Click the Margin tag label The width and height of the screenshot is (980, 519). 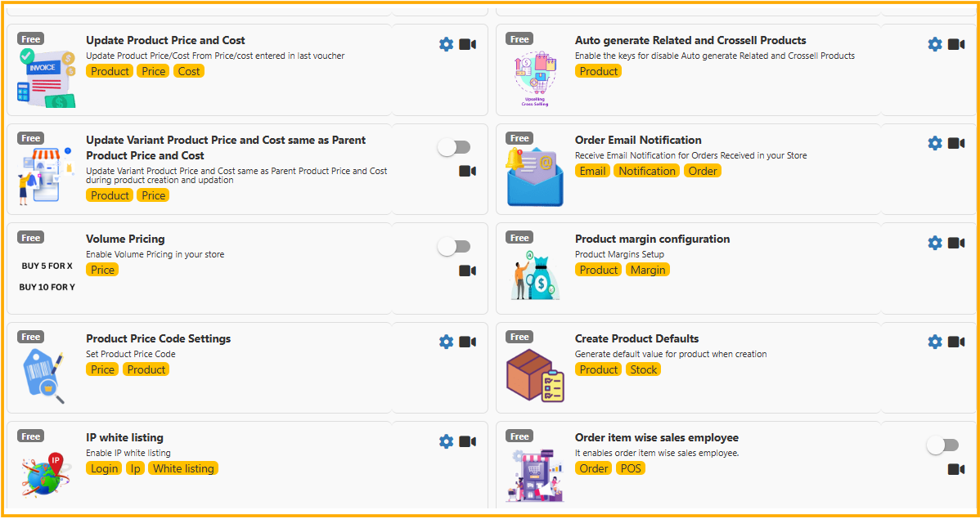(648, 270)
